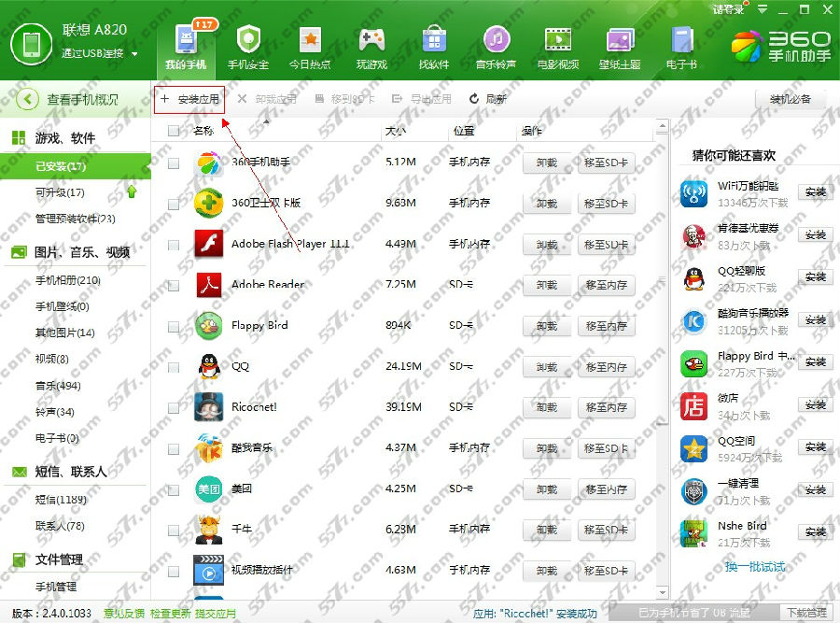
Task: Tick the checkbox for Ricochet!
Action: (174, 408)
